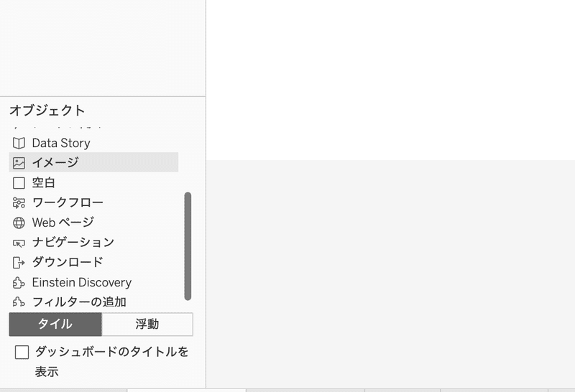Image resolution: width=575 pixels, height=392 pixels.
Task: Choose the ワークフロー workflow icon
Action: 19,202
